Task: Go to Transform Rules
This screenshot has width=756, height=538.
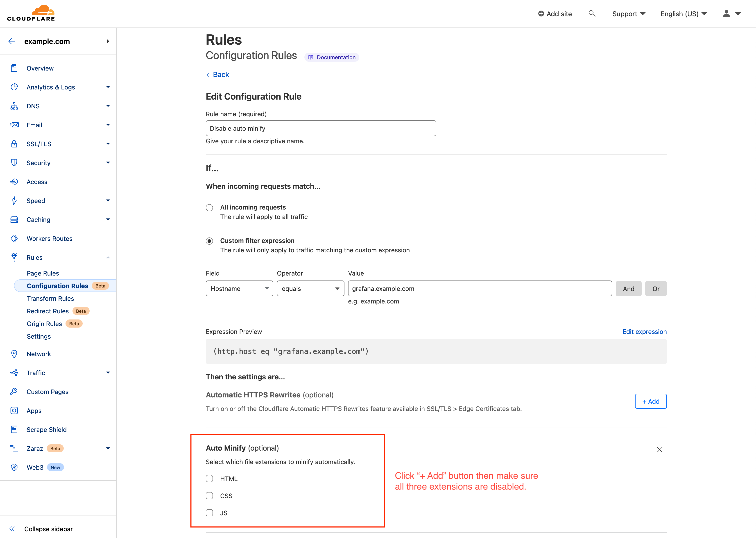Action: click(x=50, y=299)
